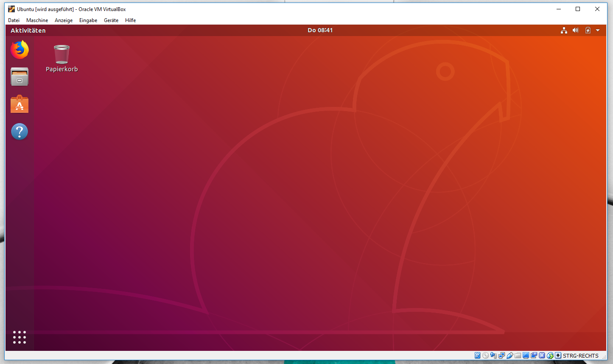Viewport: 613px width, 364px height.
Task: Click the wired network indicator in top bar
Action: [x=564, y=30]
